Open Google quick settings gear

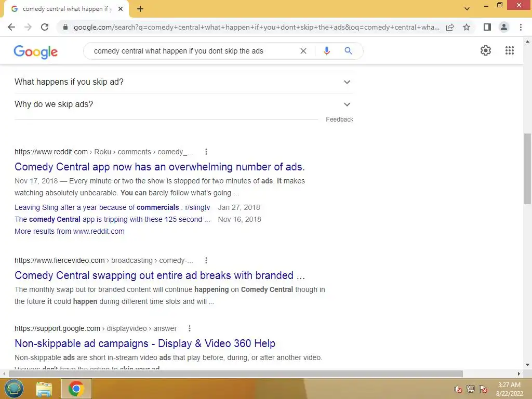(x=486, y=50)
